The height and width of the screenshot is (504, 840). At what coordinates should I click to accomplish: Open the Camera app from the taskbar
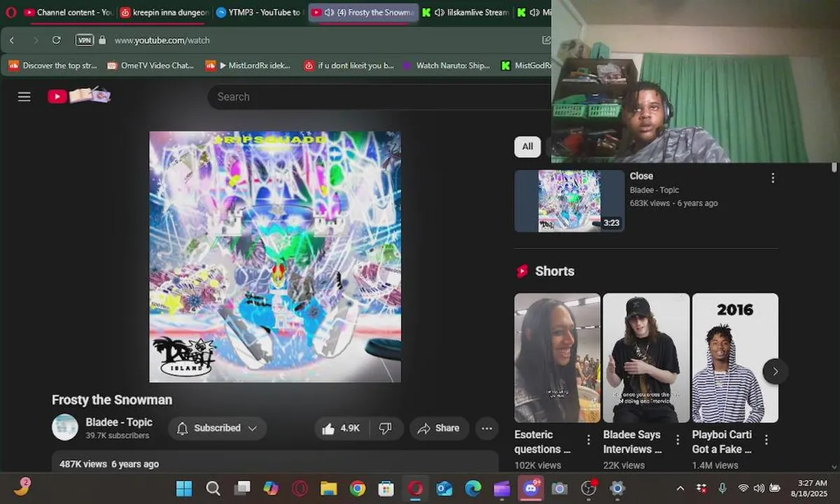coord(559,488)
